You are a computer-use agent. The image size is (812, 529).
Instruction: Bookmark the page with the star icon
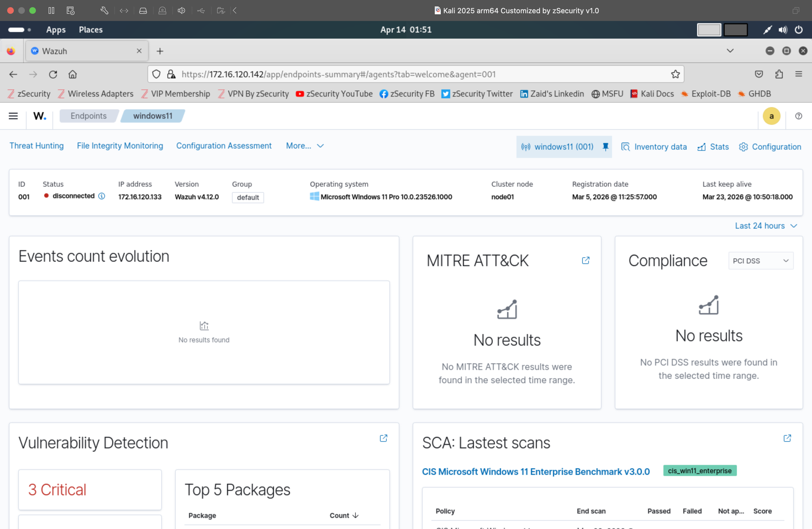click(675, 74)
